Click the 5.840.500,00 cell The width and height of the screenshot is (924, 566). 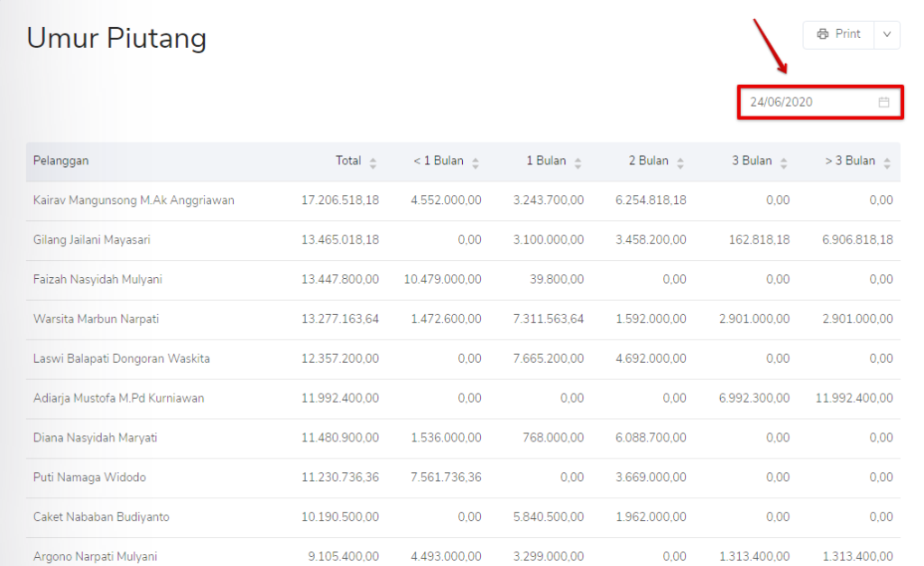549,516
